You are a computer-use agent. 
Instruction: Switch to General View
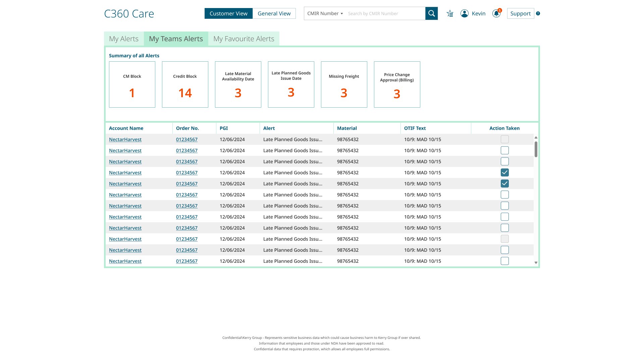pyautogui.click(x=274, y=13)
